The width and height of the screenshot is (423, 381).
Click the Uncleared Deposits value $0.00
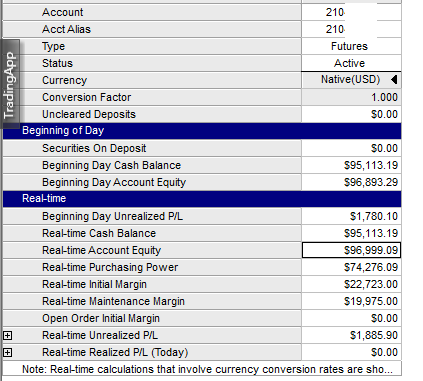351,114
